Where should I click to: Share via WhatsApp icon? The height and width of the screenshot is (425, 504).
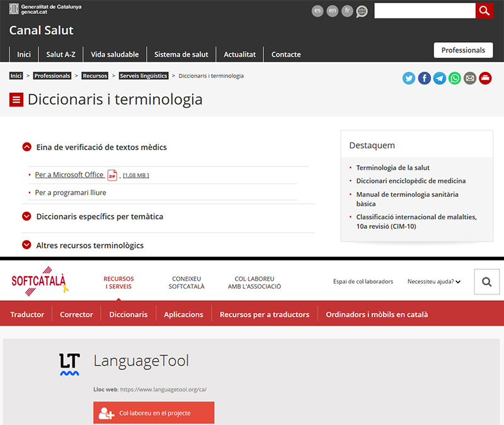click(455, 78)
